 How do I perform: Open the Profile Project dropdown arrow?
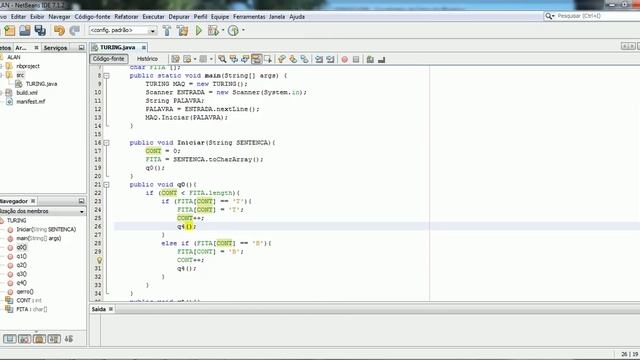243,30
